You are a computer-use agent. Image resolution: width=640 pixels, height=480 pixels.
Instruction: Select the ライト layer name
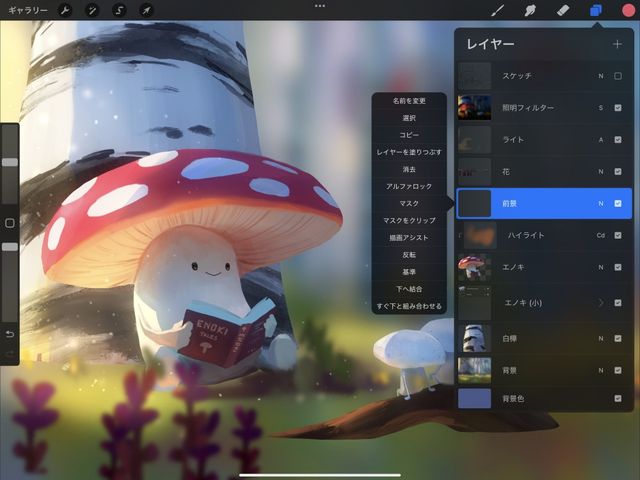513,140
